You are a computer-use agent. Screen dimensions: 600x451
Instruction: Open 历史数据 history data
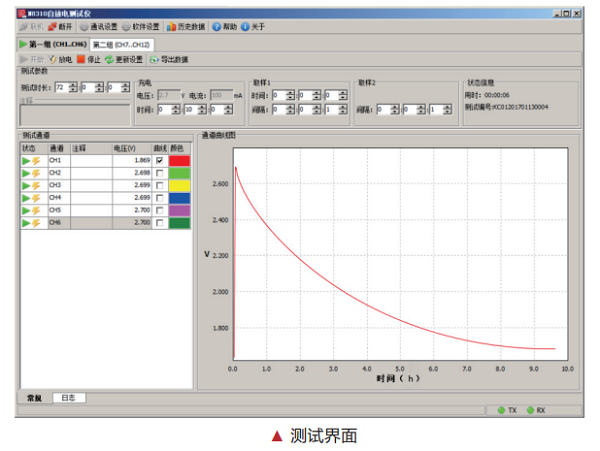click(x=186, y=27)
